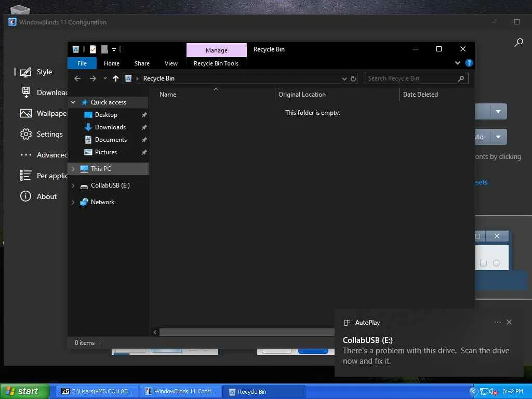Open Wallpaper section in WindowBlinds sidebar

pyautogui.click(x=51, y=113)
